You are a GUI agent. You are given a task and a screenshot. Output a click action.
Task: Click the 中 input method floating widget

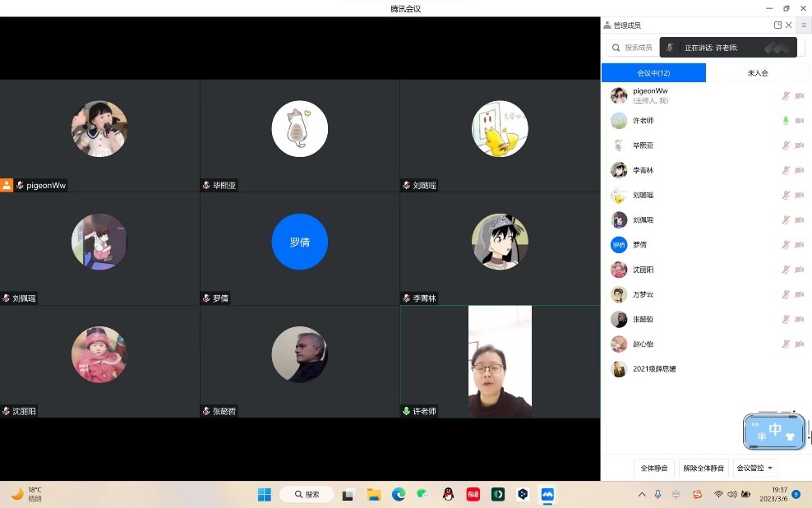tap(774, 431)
